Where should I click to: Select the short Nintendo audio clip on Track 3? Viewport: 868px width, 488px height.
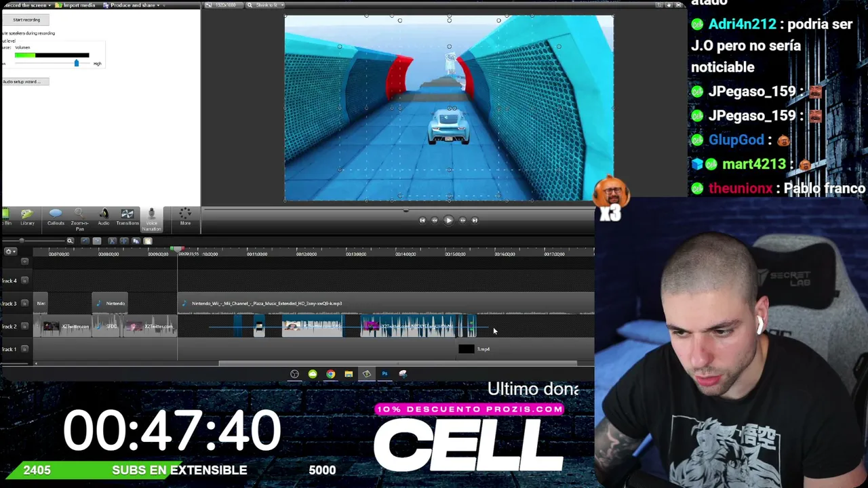[x=111, y=303]
